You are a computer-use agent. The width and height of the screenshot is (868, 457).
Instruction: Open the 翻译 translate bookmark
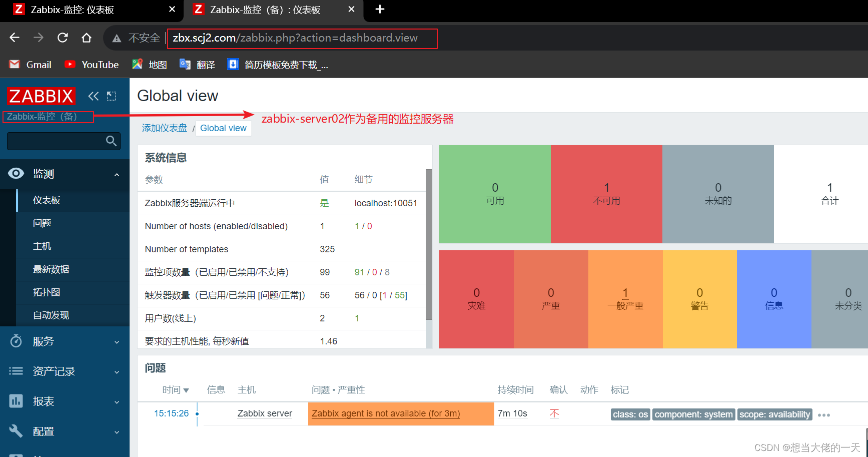point(198,65)
